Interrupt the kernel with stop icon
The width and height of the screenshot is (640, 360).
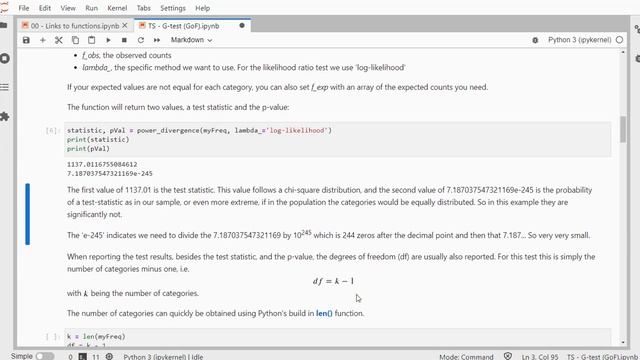click(124, 40)
